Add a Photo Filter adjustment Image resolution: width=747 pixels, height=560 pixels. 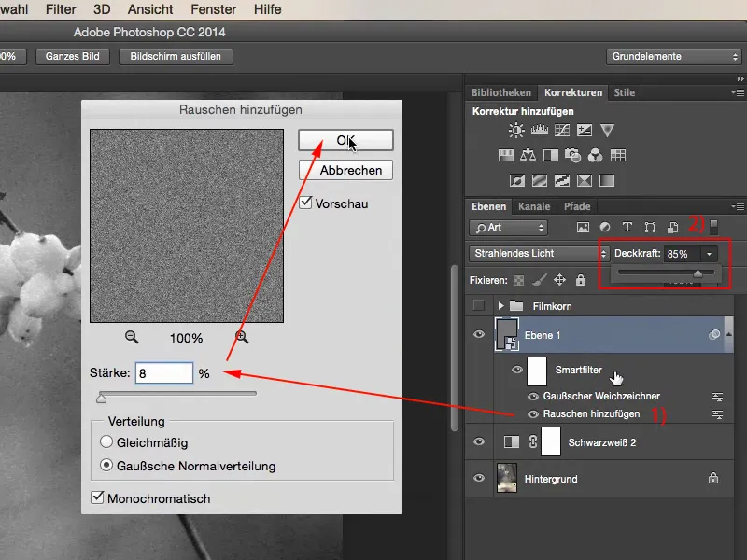tap(572, 155)
